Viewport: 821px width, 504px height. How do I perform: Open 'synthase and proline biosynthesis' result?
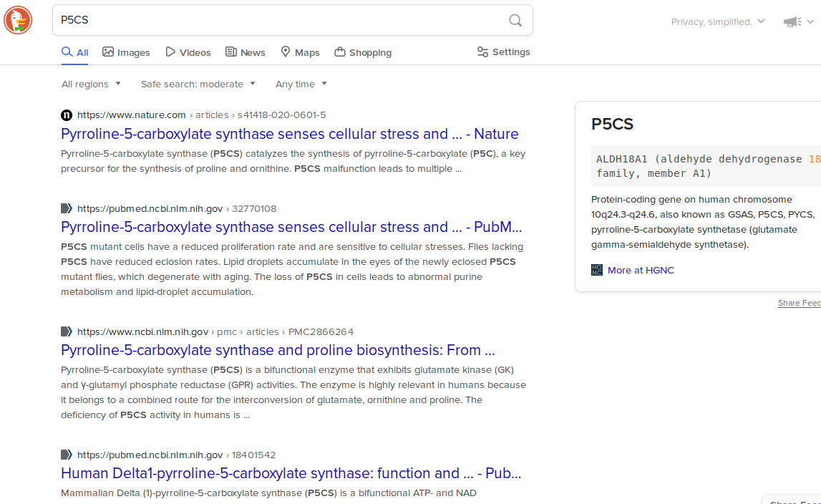click(278, 351)
